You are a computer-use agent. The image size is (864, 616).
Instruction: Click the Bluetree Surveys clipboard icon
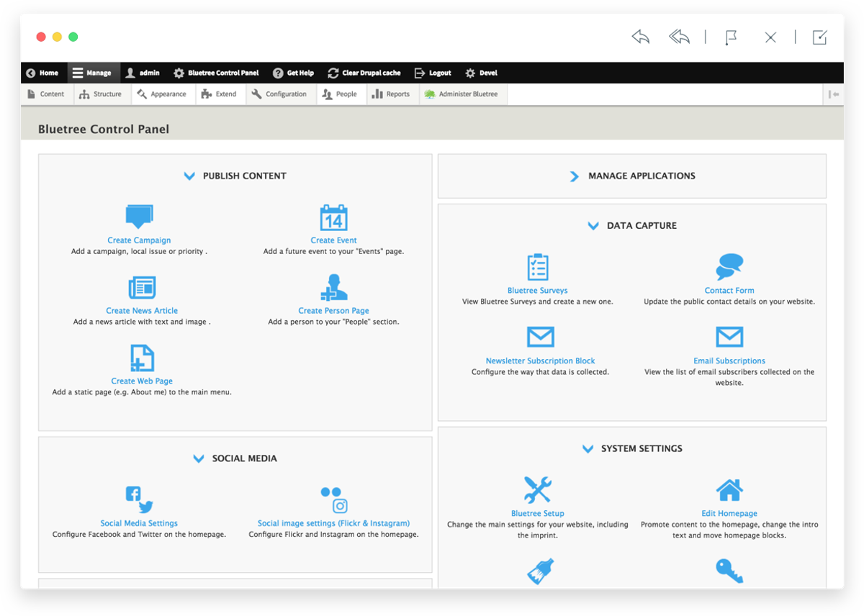point(538,267)
